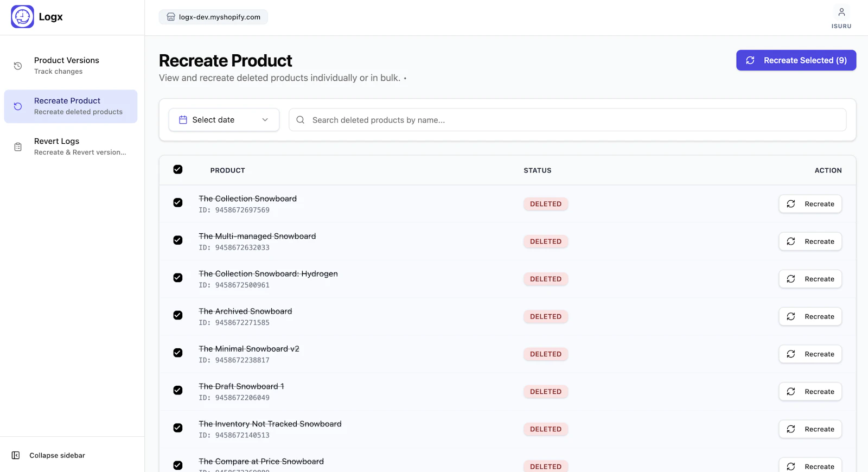Uncheck The Minimal Snowboard v2 checkbox

pyautogui.click(x=178, y=353)
